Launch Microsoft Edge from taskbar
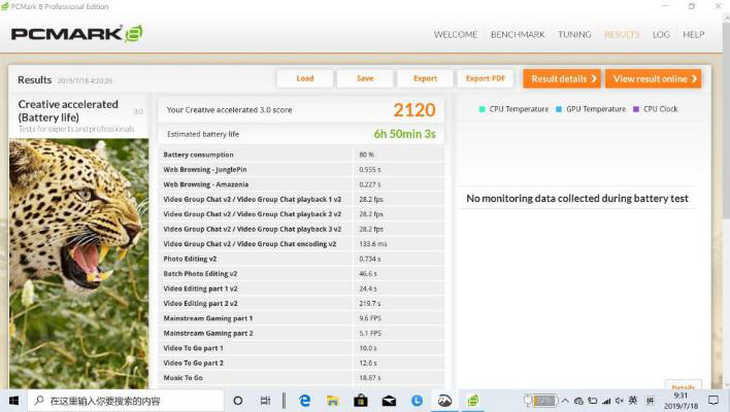730x412 pixels. tap(305, 401)
